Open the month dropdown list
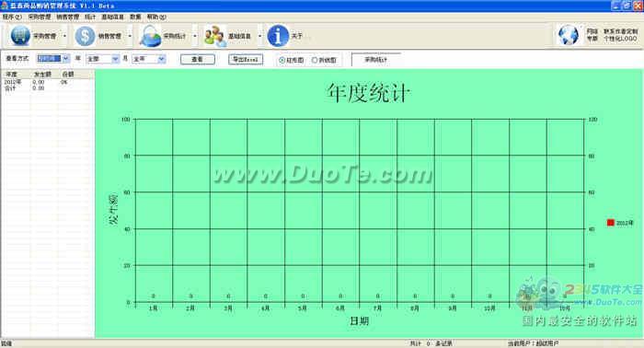644x348 pixels. pyautogui.click(x=161, y=59)
